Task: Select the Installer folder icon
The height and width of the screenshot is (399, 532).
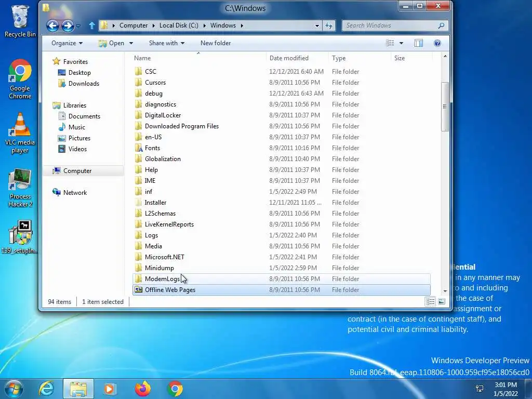Action: pos(138,203)
